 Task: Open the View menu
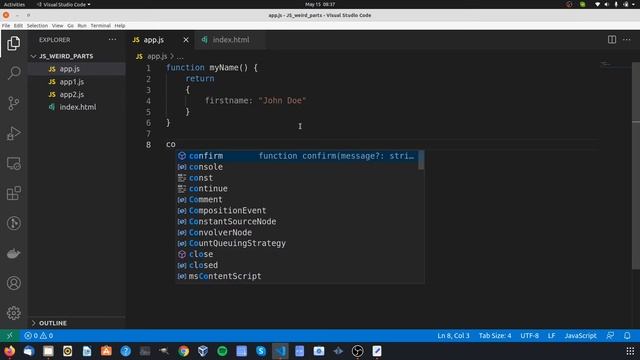tap(58, 25)
